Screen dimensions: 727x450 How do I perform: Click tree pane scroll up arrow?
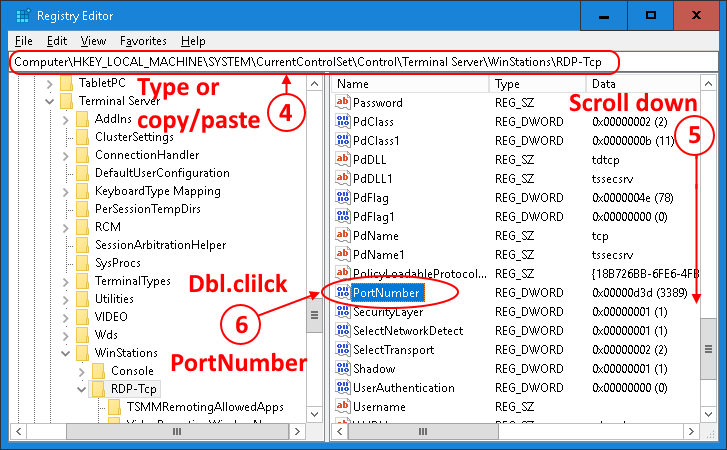(x=314, y=84)
